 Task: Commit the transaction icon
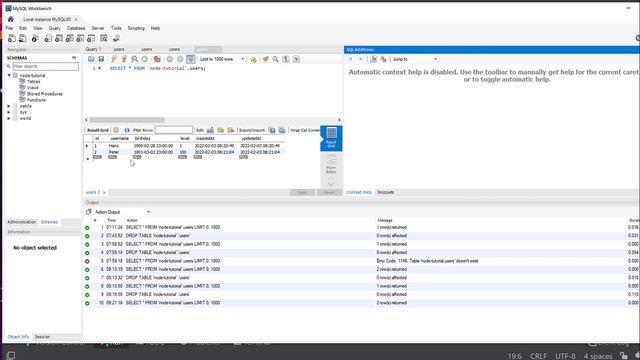click(170, 59)
